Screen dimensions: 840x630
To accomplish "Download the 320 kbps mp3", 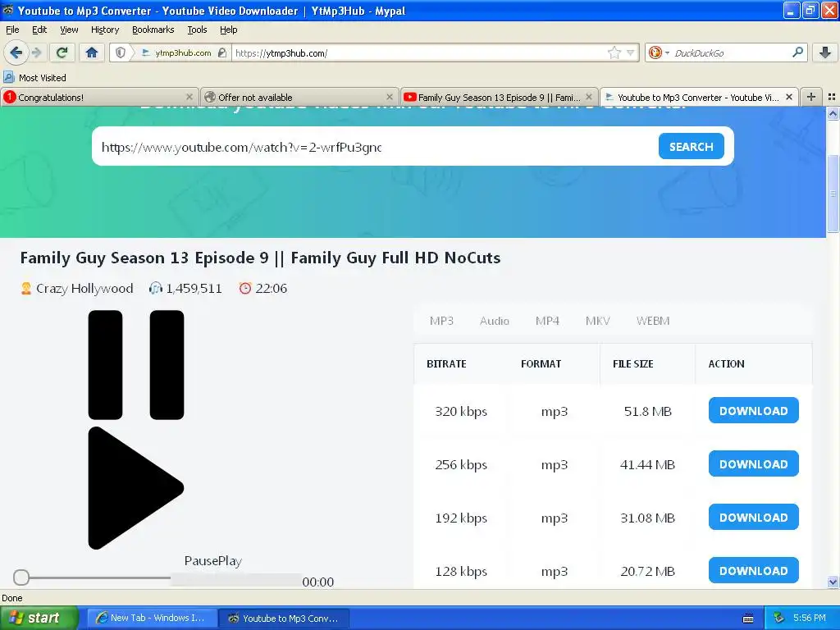I will click(x=753, y=411).
